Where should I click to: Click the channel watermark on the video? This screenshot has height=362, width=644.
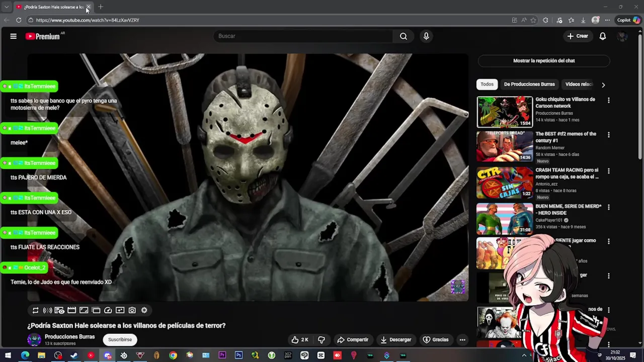tap(457, 287)
